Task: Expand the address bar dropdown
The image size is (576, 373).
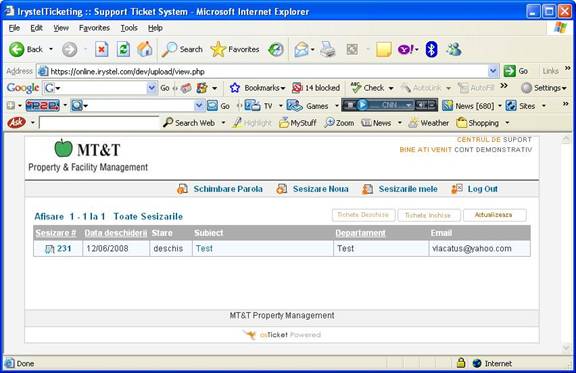Action: (x=493, y=71)
